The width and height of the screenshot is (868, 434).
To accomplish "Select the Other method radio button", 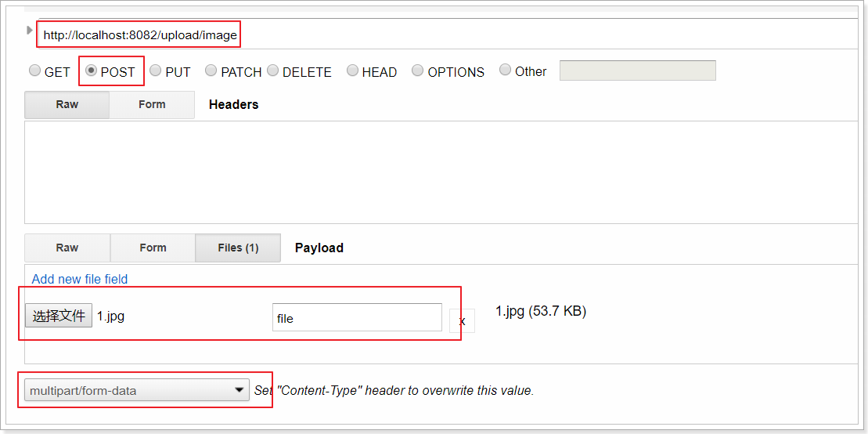I will [505, 71].
